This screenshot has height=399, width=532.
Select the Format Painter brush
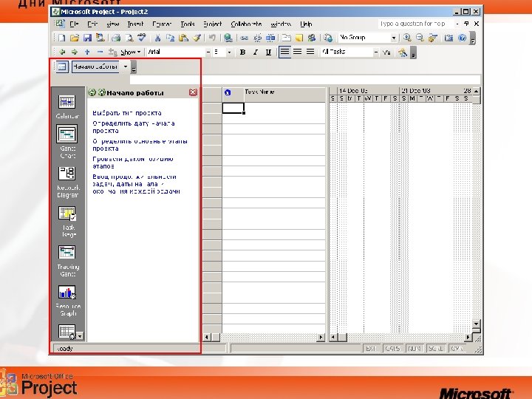(197, 38)
